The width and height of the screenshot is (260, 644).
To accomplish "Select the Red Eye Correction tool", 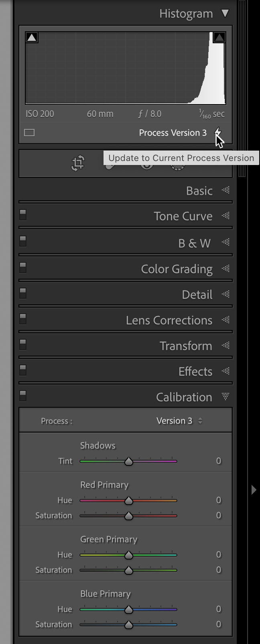I will point(146,164).
